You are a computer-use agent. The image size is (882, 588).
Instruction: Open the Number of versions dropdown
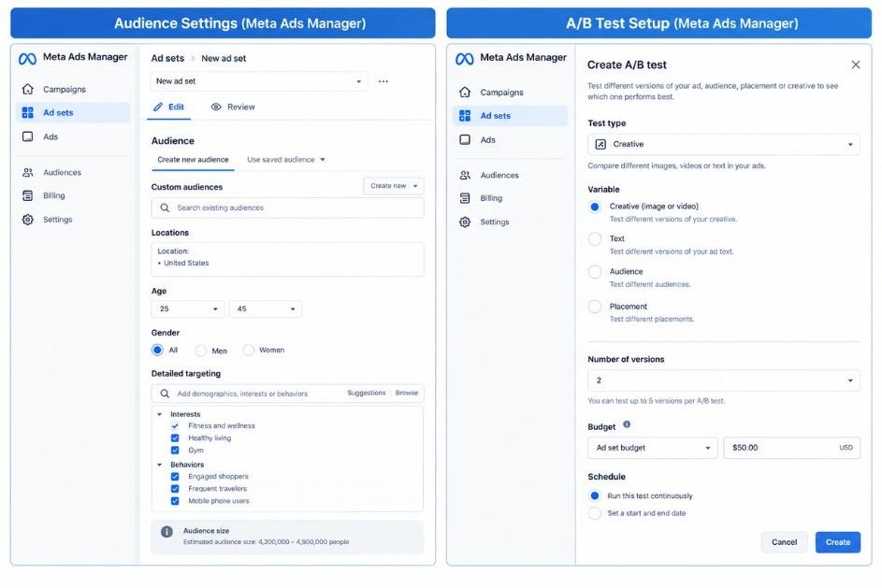click(723, 380)
